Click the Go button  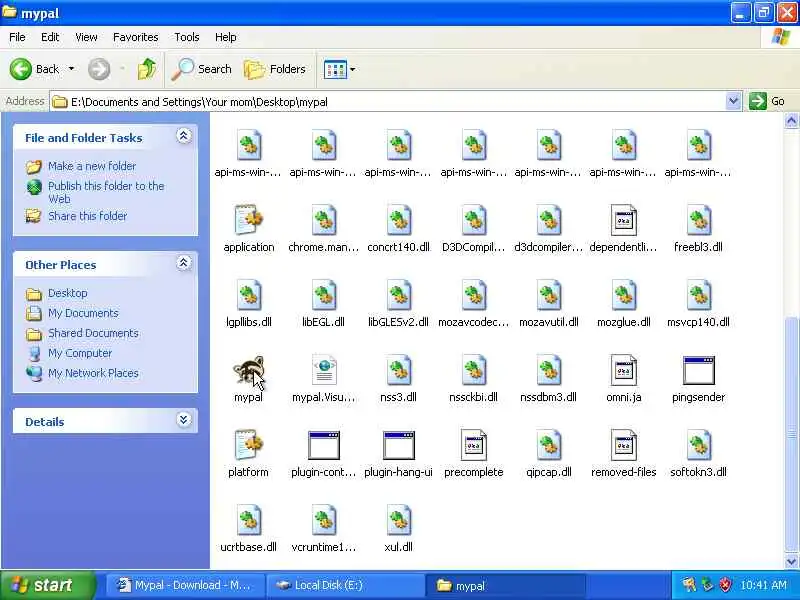coord(767,101)
